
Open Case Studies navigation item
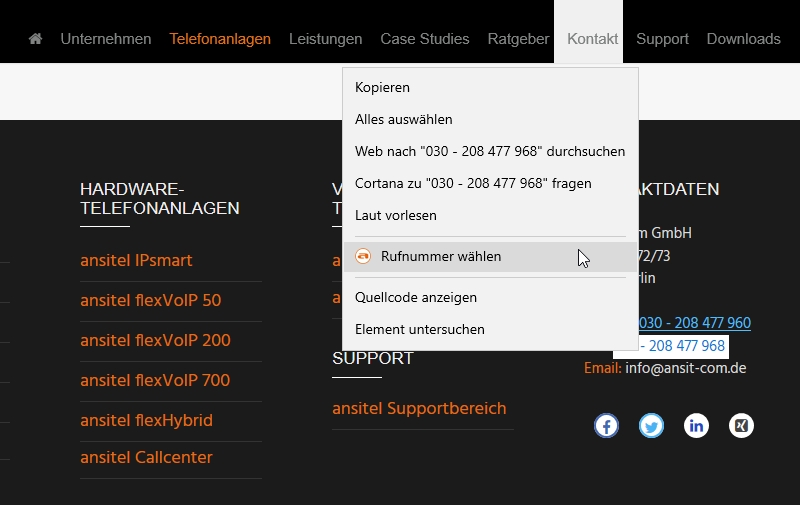coord(424,39)
